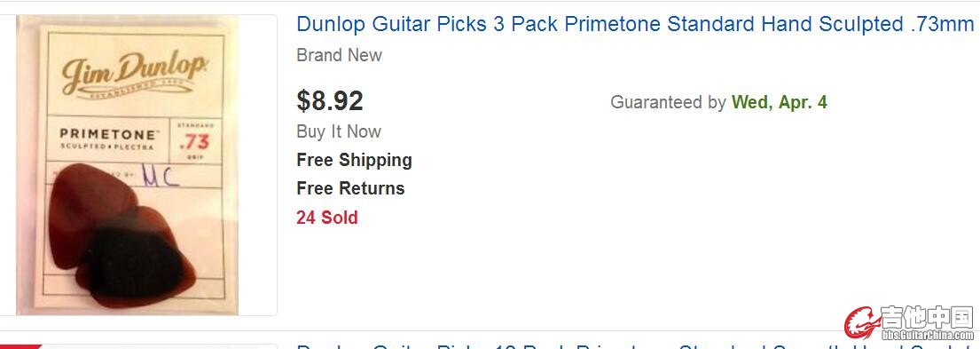Open the Dunlop Primetone 3 Pack listing title
Screen dimensions: 980x349
(x=635, y=24)
